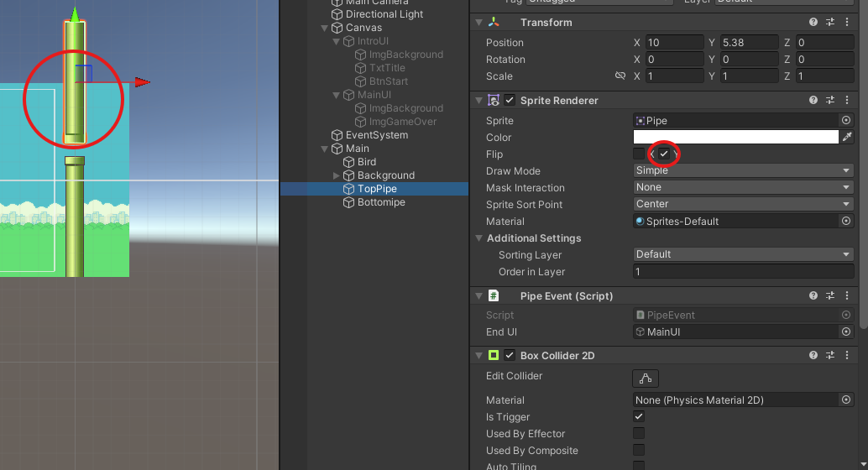Toggle constrained proportions link for Scale
The width and height of the screenshot is (868, 470).
tap(620, 76)
